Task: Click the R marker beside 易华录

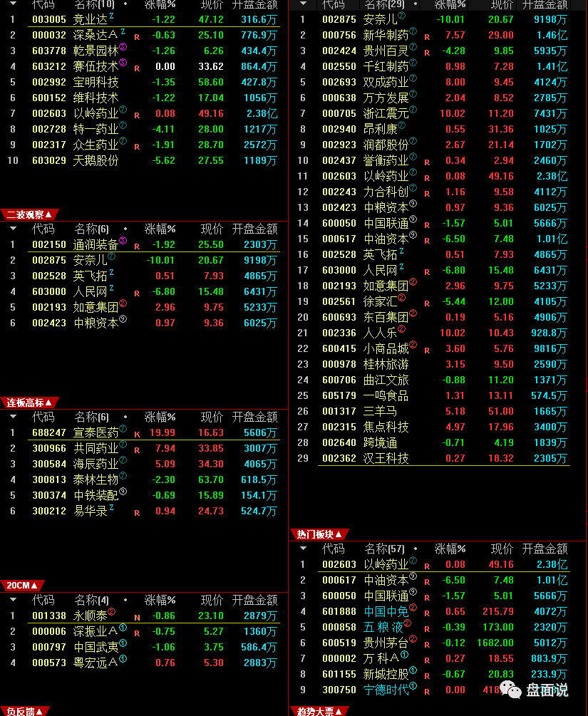Action: point(137,513)
